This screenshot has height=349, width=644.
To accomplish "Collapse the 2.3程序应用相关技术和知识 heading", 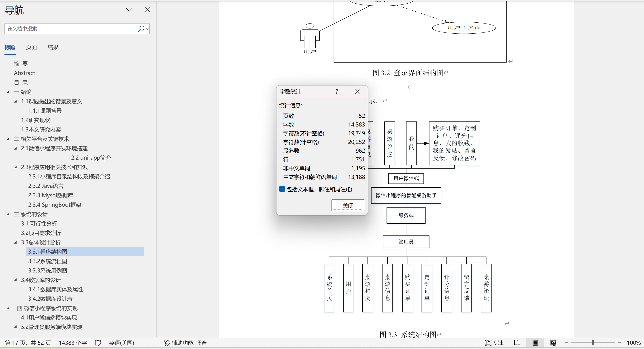I will click(15, 167).
